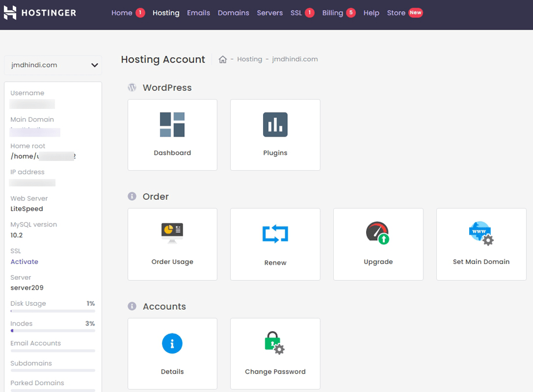Image resolution: width=533 pixels, height=392 pixels.
Task: Click the Inodes progress bar
Action: click(x=53, y=331)
